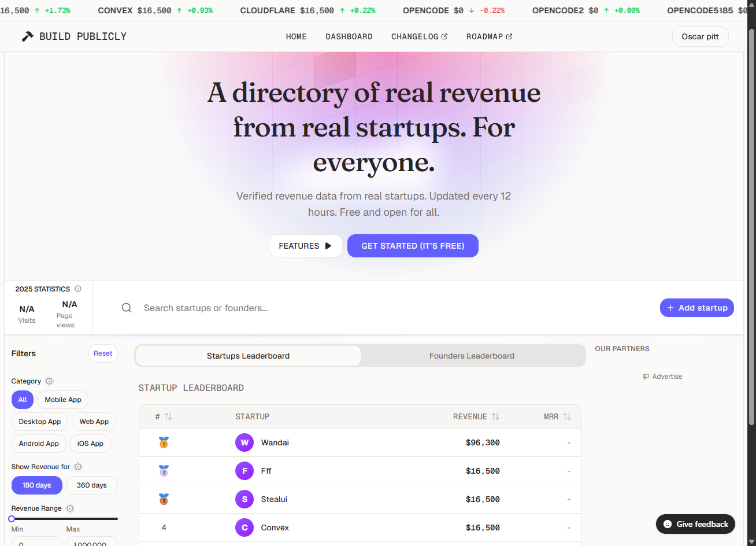The image size is (756, 546).
Task: Open the Dashboard nav item
Action: pyautogui.click(x=349, y=36)
